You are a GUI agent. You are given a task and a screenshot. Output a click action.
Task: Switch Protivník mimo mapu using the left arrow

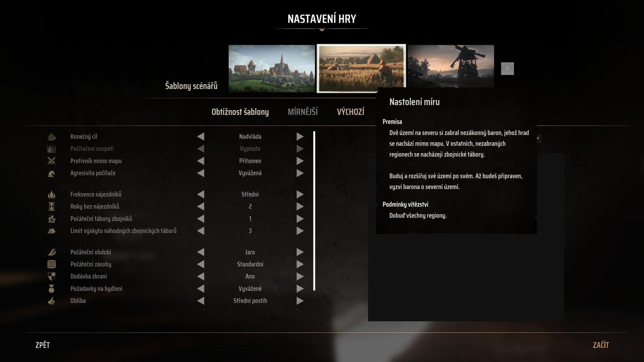tap(200, 161)
